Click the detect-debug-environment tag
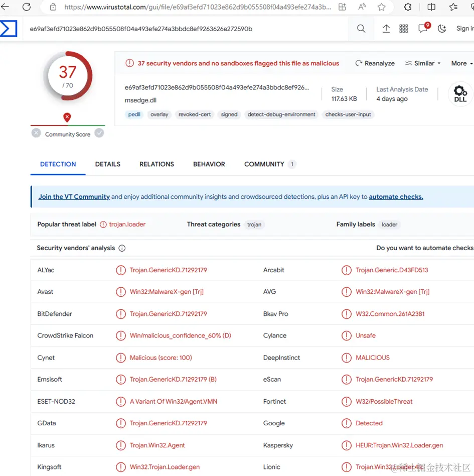 (281, 114)
